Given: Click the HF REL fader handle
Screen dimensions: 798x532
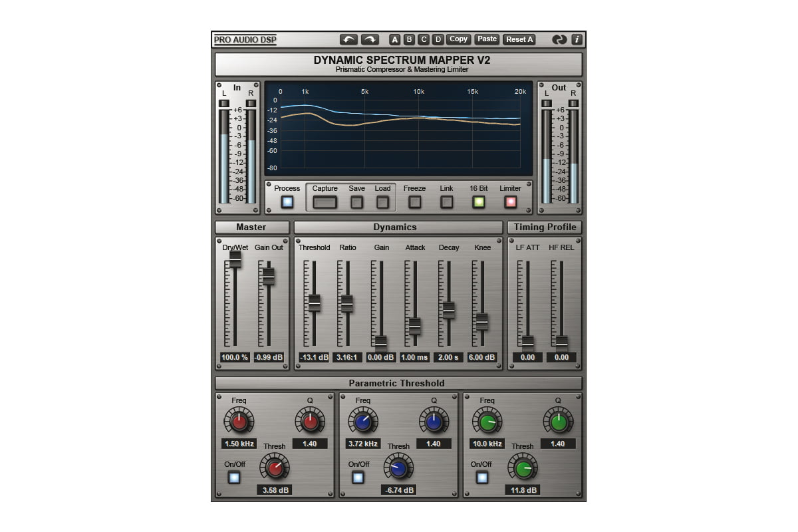Looking at the screenshot, I should coord(562,344).
